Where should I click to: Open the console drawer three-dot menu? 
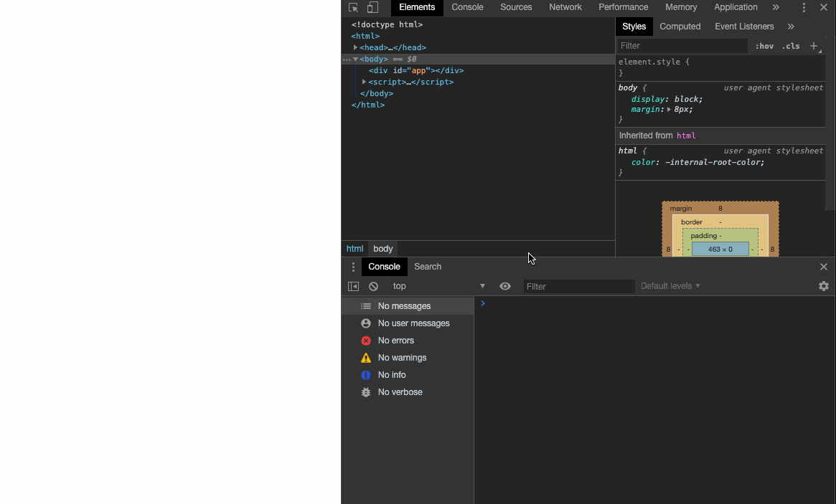(x=352, y=267)
